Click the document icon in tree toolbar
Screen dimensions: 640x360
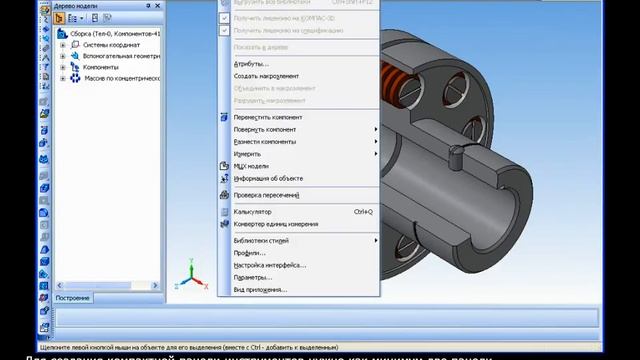(x=95, y=18)
